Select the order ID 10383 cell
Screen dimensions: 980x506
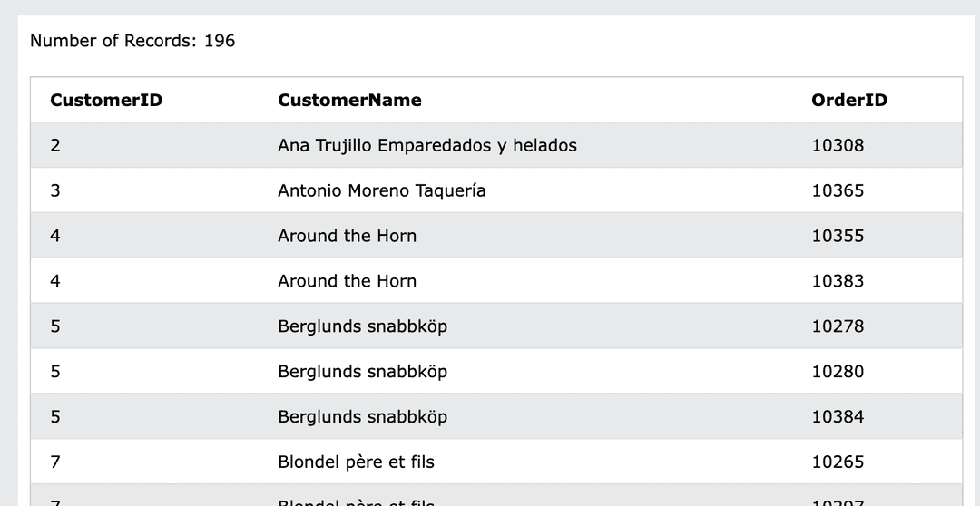[838, 281]
